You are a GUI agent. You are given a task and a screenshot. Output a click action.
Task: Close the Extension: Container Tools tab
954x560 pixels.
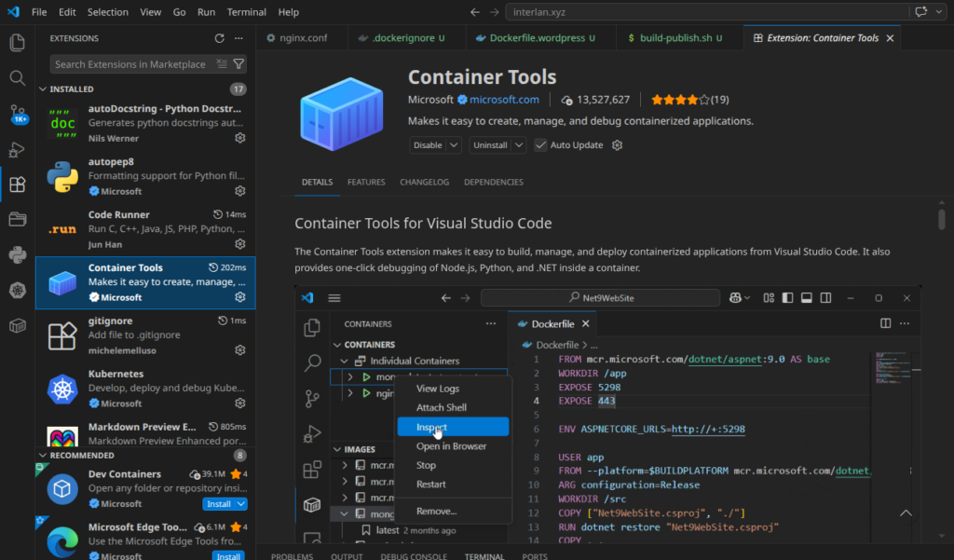pos(890,38)
